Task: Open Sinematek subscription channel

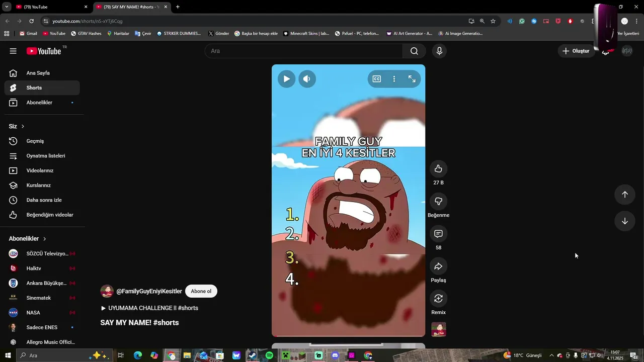Action: 42,298
